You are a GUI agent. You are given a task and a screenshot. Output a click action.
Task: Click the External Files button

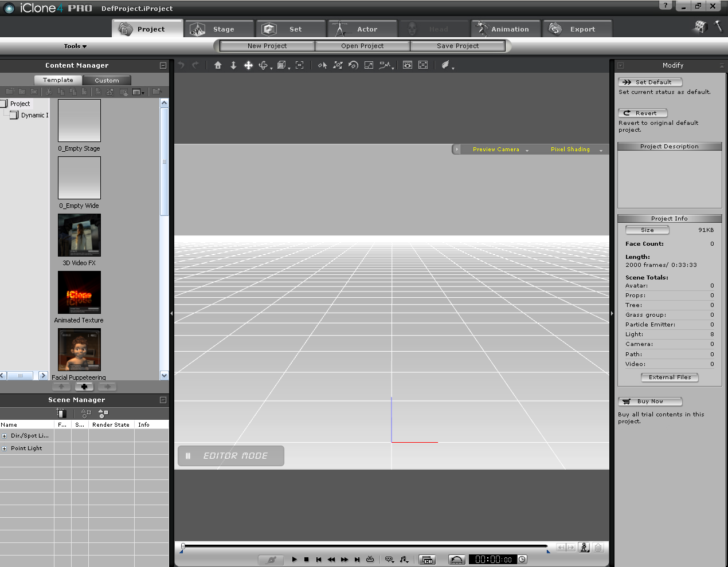(670, 377)
